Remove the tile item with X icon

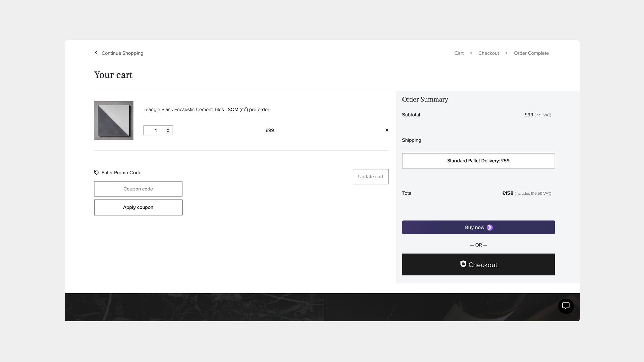(387, 130)
